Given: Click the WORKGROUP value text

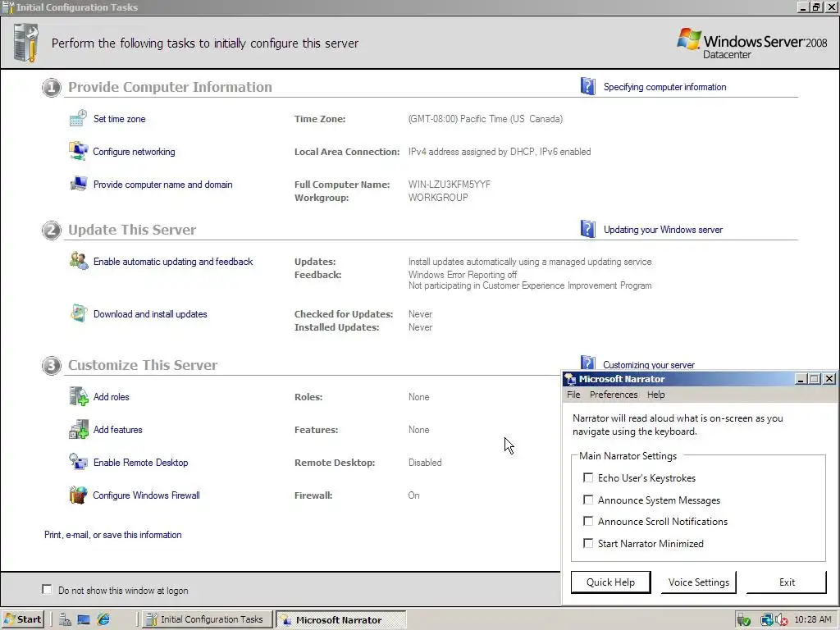Looking at the screenshot, I should point(438,197).
